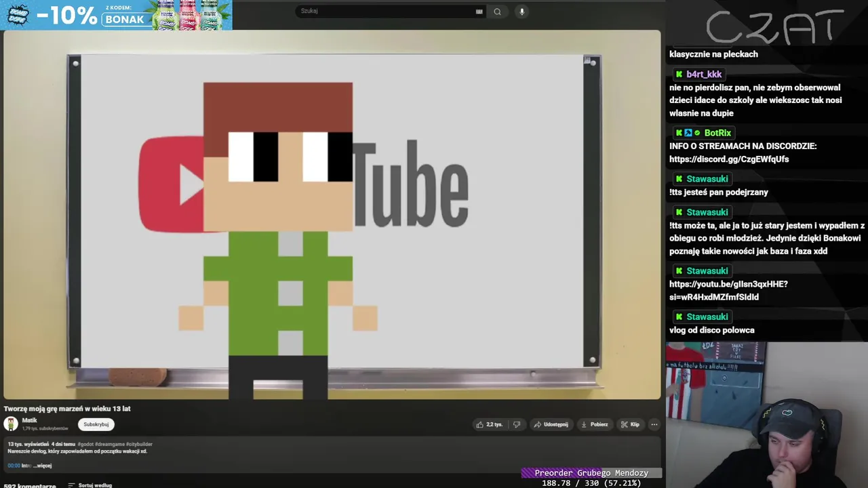868x488 pixels.
Task: Click Stawasuki name above 'jesteś pan podejrzany'
Action: (707, 179)
